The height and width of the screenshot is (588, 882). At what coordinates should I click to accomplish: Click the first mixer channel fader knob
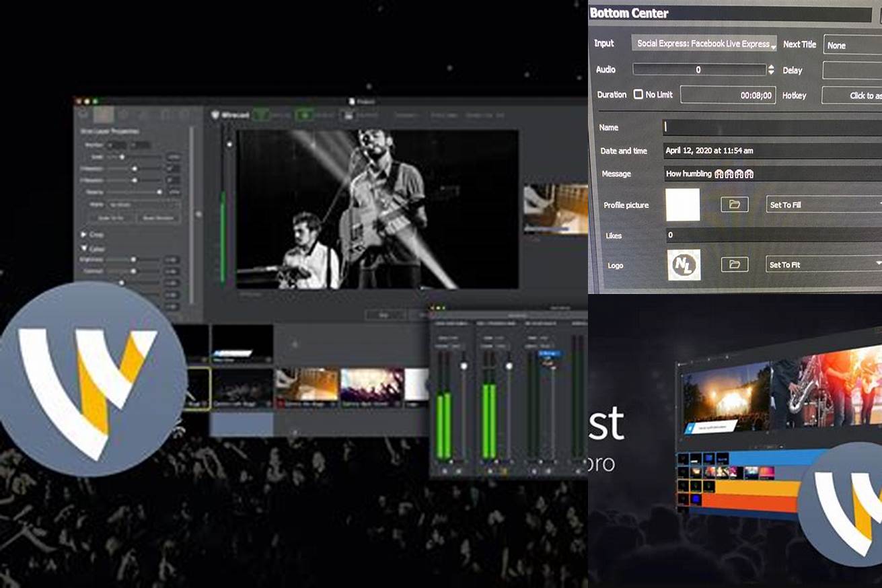tap(464, 365)
